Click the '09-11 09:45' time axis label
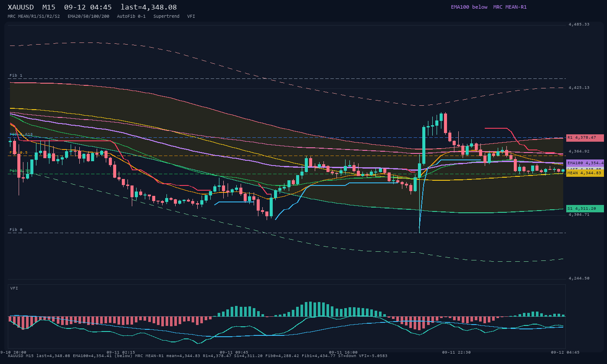Screen dimensions: 607x364 (234, 352)
